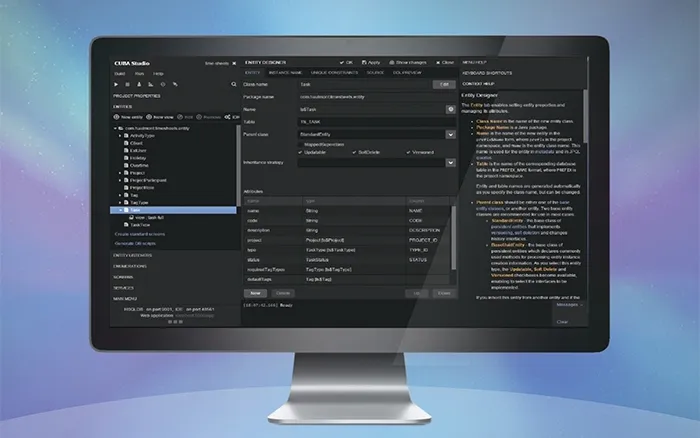Toggle the MappedSuperclass checkbox
Screen dimensions: 700x438
click(300, 145)
